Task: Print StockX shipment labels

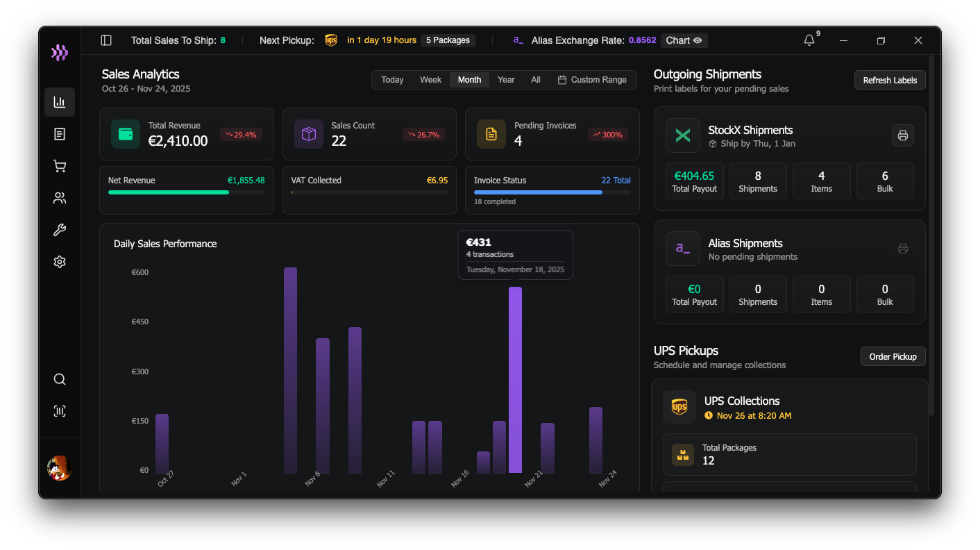Action: 902,135
